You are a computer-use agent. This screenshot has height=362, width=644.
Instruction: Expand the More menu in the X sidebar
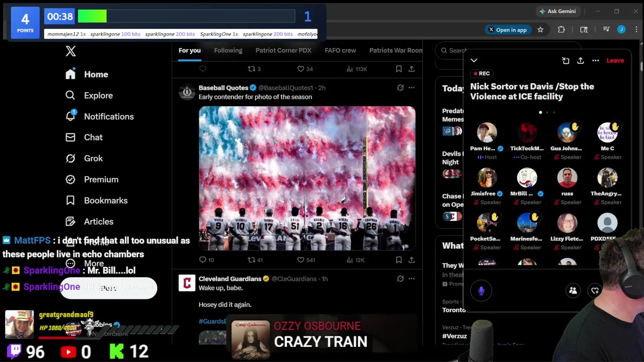(85, 263)
